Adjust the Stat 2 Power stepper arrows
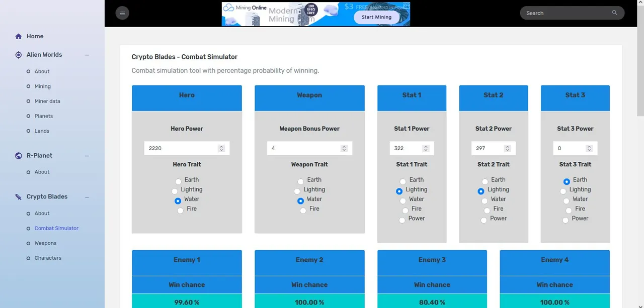 (507, 148)
